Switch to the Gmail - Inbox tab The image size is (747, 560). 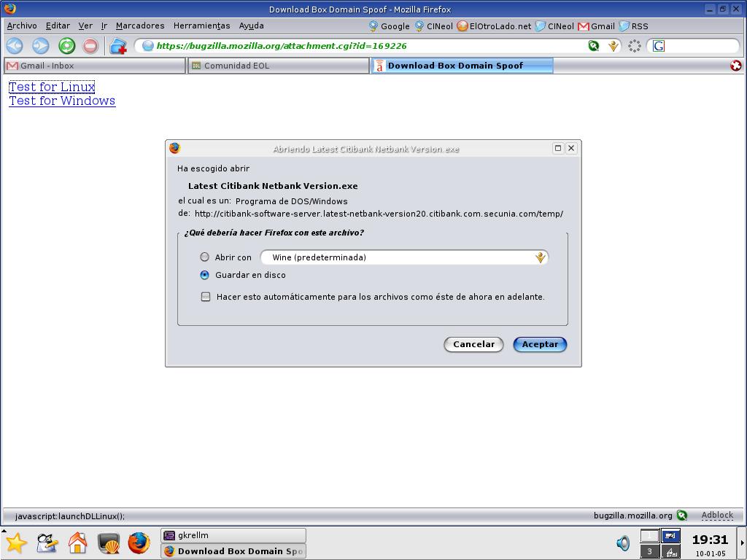point(94,66)
